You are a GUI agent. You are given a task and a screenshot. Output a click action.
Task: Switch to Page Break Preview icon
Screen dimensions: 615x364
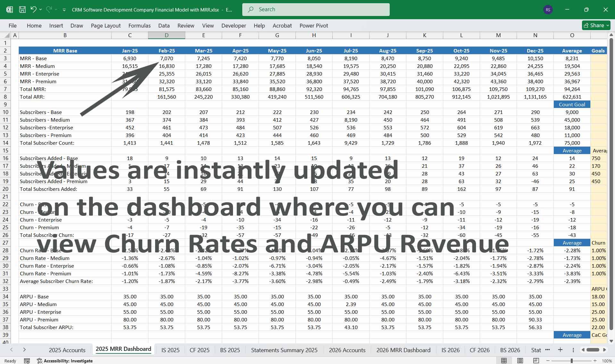pyautogui.click(x=536, y=361)
